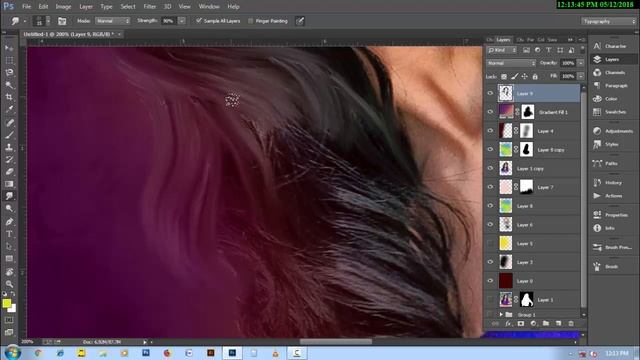Create a new group folder icon
Viewport: 640px width, 360px height.
tap(546, 324)
